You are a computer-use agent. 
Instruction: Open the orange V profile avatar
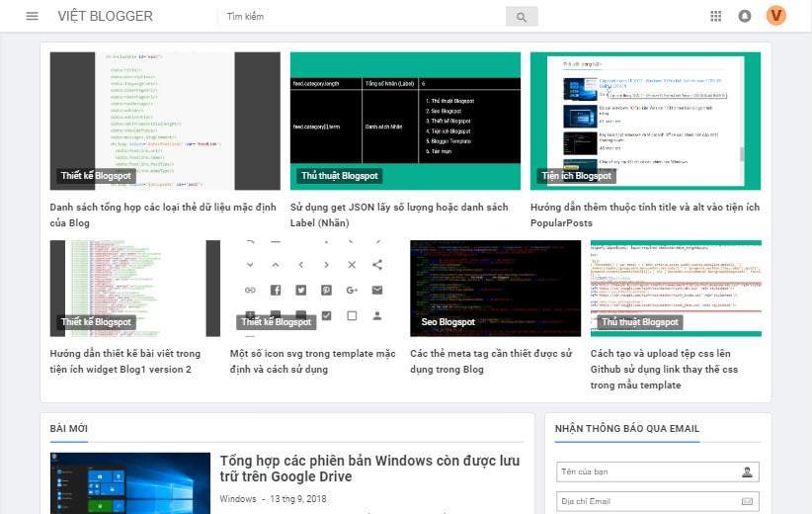[x=776, y=16]
